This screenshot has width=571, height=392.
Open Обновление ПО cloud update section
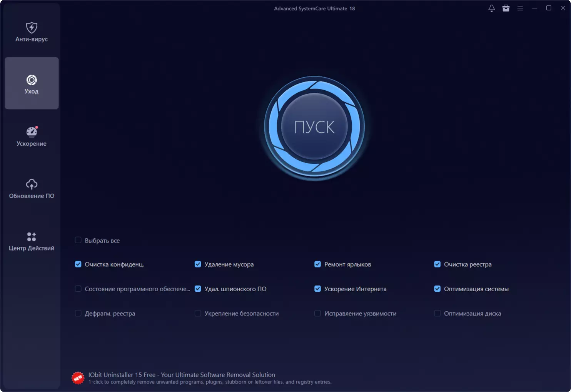tap(32, 188)
